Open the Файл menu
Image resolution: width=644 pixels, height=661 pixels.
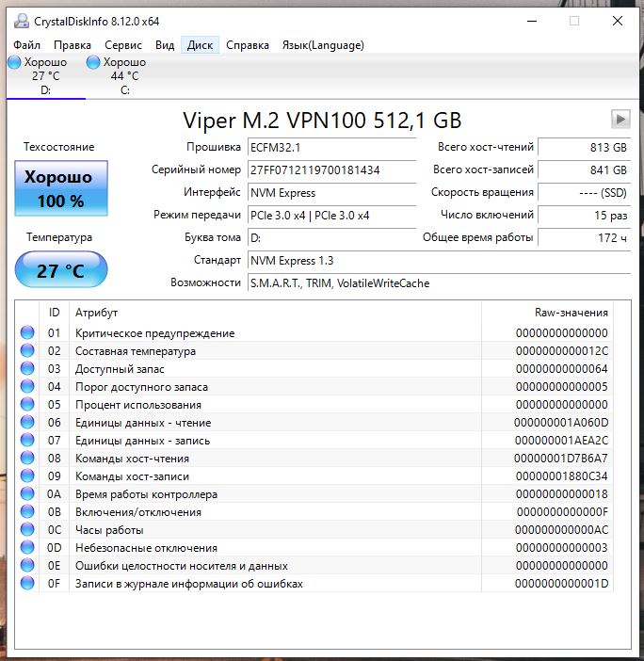click(26, 45)
